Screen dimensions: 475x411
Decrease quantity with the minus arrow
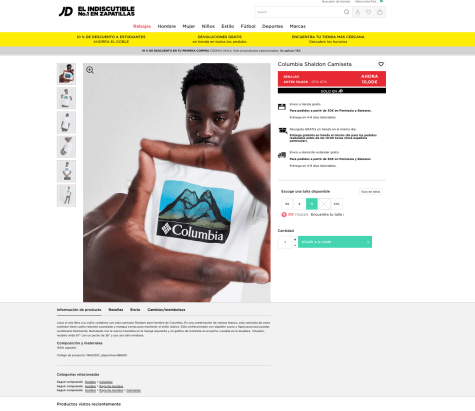point(295,245)
